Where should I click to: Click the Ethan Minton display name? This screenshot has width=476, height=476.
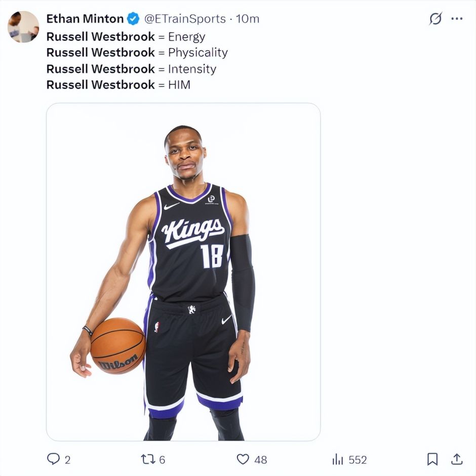click(85, 19)
